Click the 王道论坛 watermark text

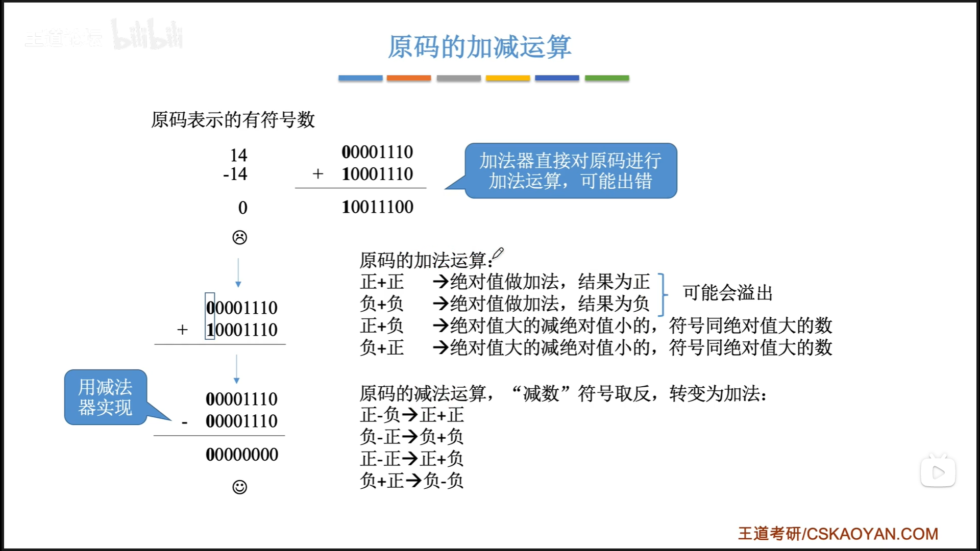point(64,38)
